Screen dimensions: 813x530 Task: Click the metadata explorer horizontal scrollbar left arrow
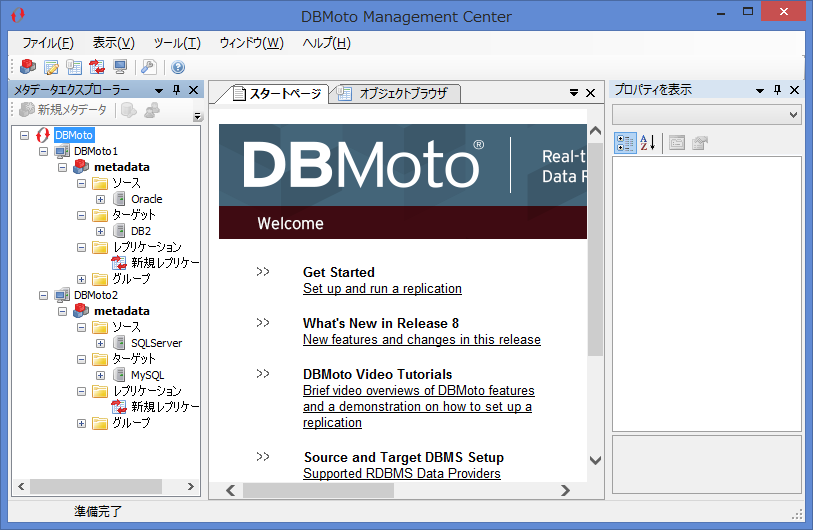tap(21, 486)
